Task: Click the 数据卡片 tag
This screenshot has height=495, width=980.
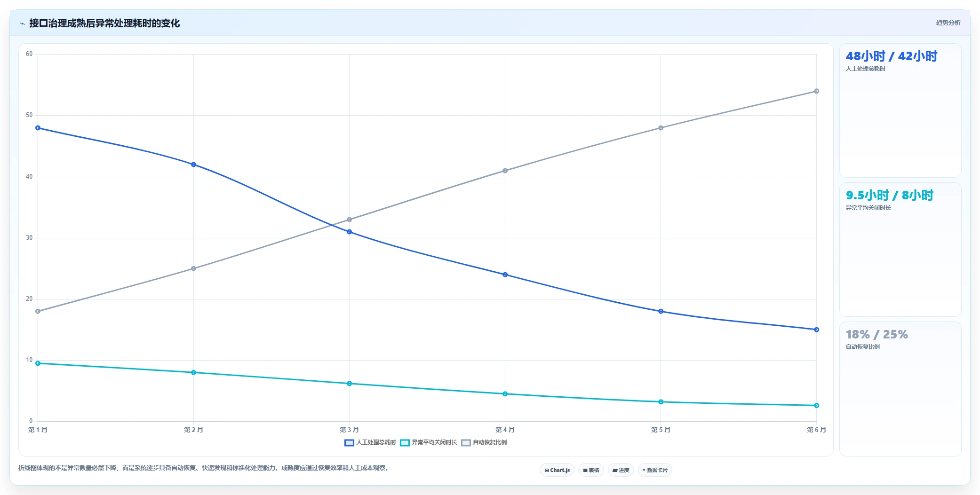Action: pyautogui.click(x=655, y=470)
